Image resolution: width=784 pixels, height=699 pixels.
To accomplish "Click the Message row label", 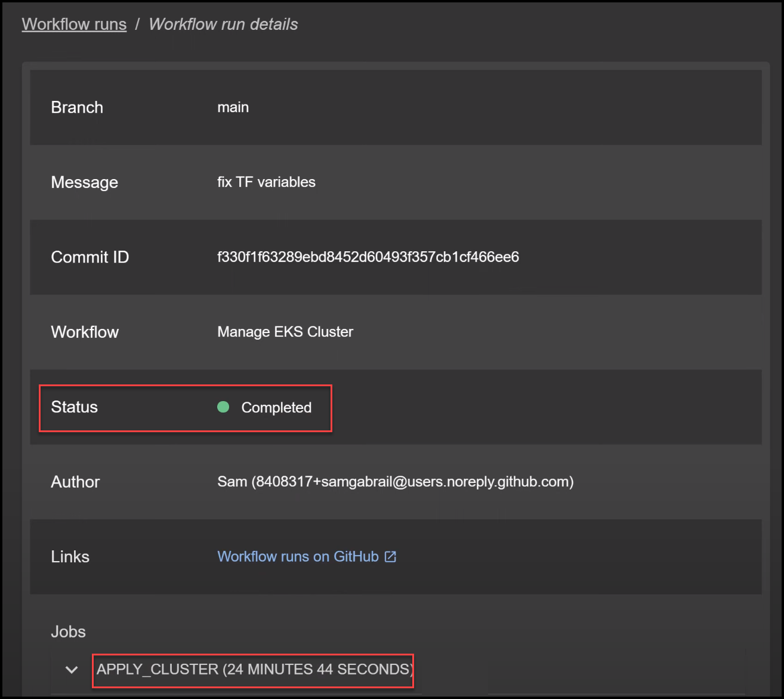I will [x=84, y=182].
